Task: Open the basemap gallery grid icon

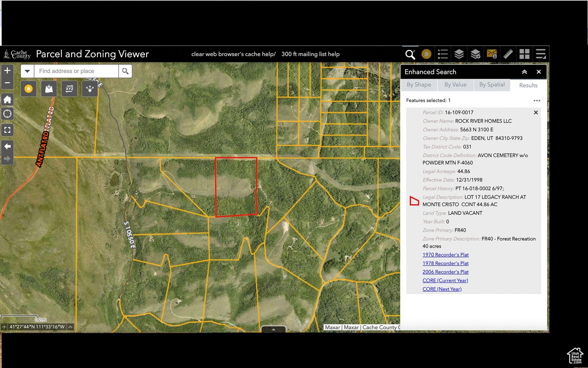Action: tap(524, 54)
